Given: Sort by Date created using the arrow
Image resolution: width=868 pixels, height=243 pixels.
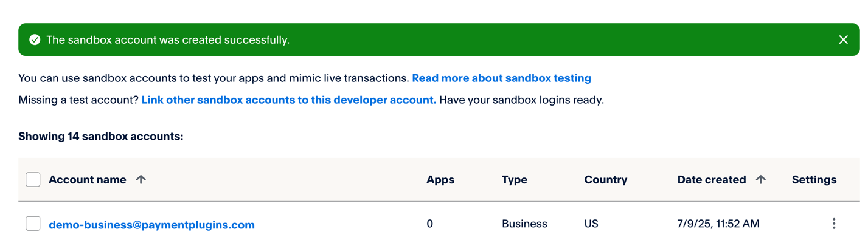Looking at the screenshot, I should (x=760, y=179).
